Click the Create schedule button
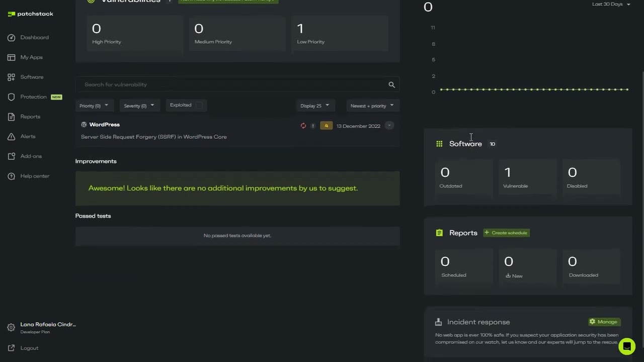The image size is (644, 362). point(506,233)
